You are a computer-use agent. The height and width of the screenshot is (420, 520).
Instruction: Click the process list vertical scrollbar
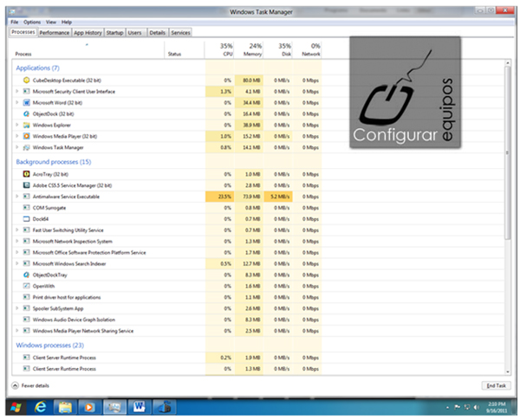click(x=507, y=152)
